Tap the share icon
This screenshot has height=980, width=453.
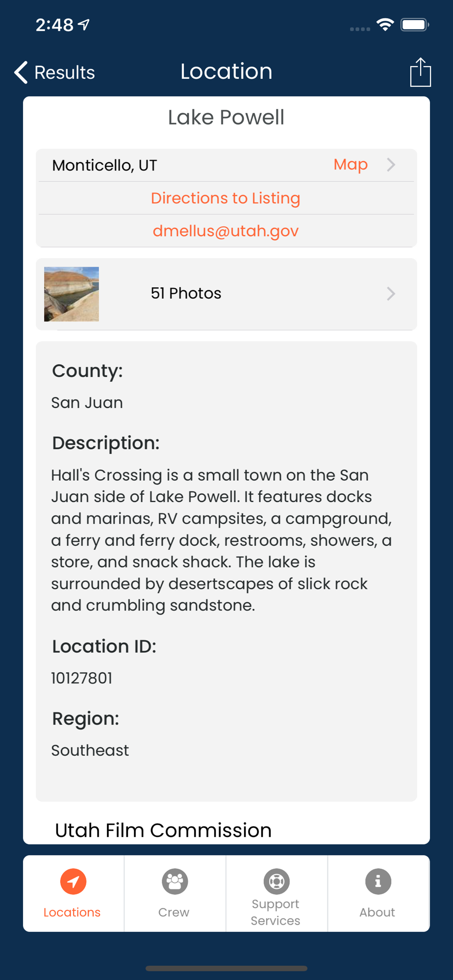point(420,72)
